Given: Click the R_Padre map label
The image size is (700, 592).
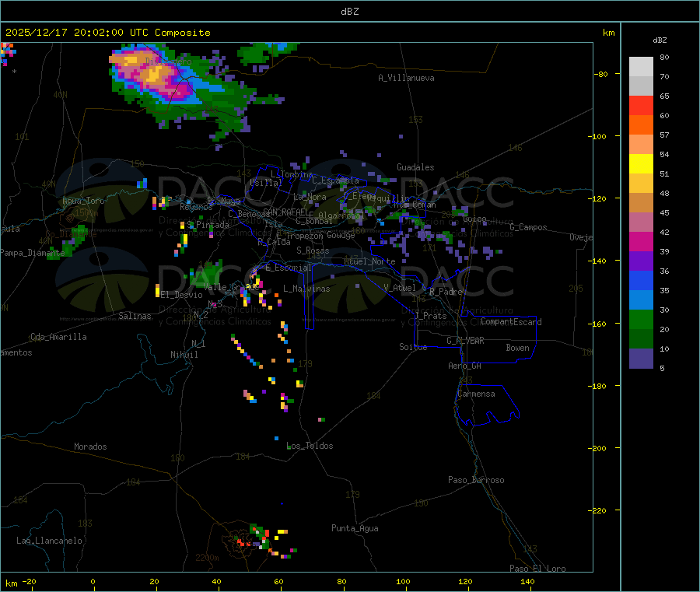Looking at the screenshot, I should tap(446, 292).
